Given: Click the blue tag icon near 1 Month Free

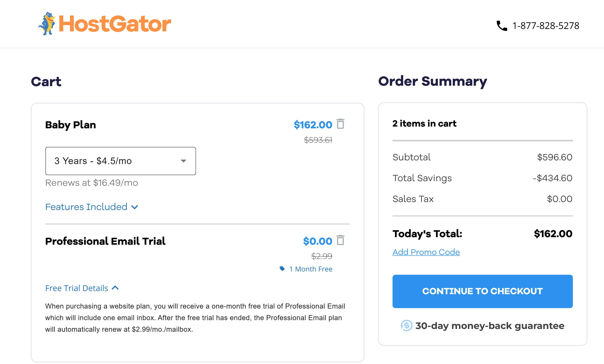Looking at the screenshot, I should [282, 269].
